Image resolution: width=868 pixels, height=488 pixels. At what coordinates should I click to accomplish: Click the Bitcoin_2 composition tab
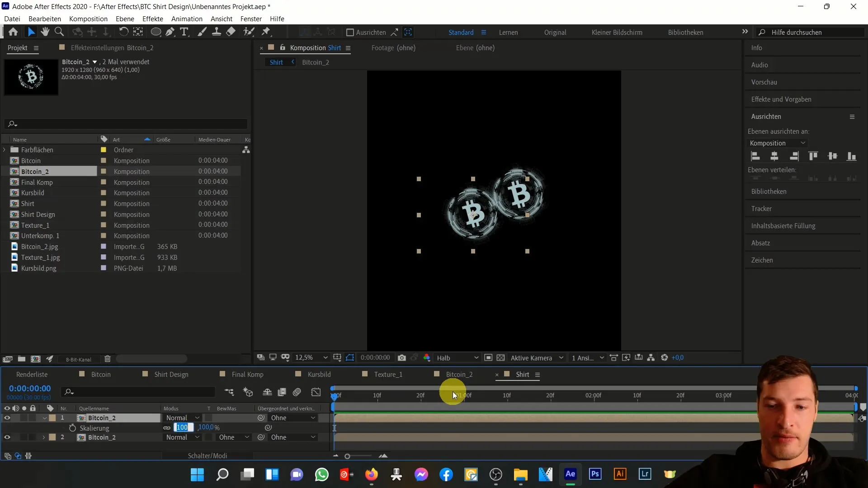click(459, 374)
